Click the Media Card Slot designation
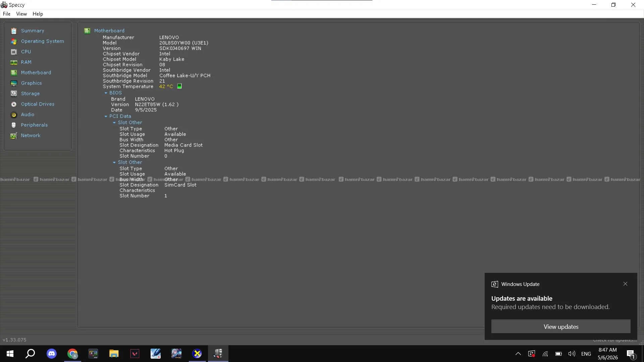The width and height of the screenshot is (644, 362). coord(183,145)
